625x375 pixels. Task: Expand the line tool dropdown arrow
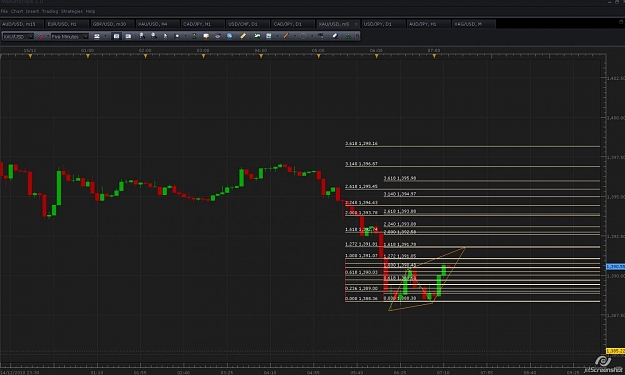tap(295, 36)
